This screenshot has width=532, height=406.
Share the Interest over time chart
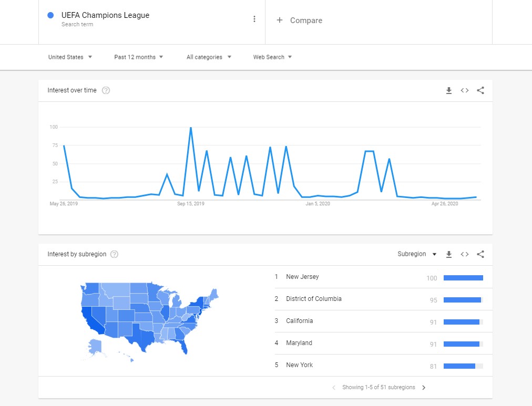480,90
